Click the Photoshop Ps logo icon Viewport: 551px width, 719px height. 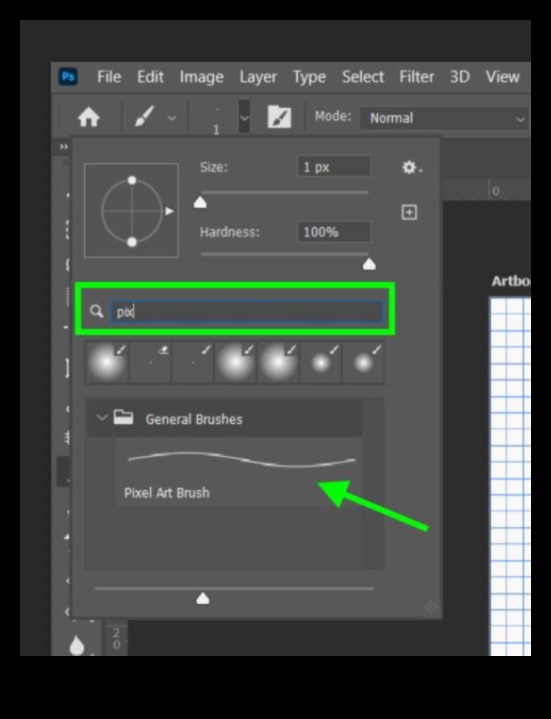tap(68, 76)
